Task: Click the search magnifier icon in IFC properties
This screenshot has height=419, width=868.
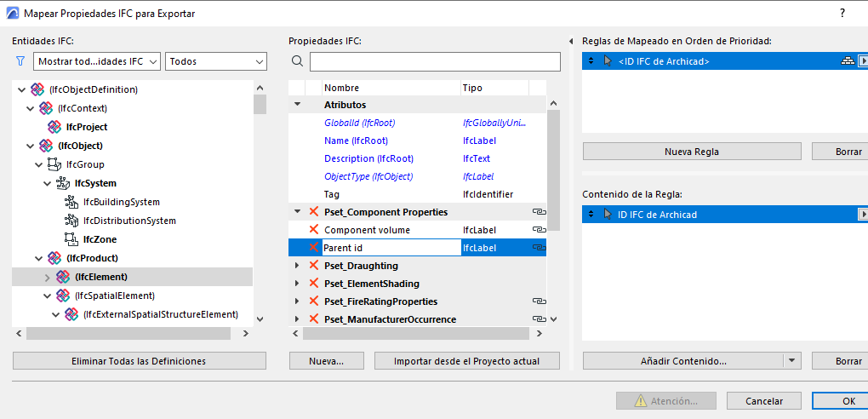Action: coord(297,61)
